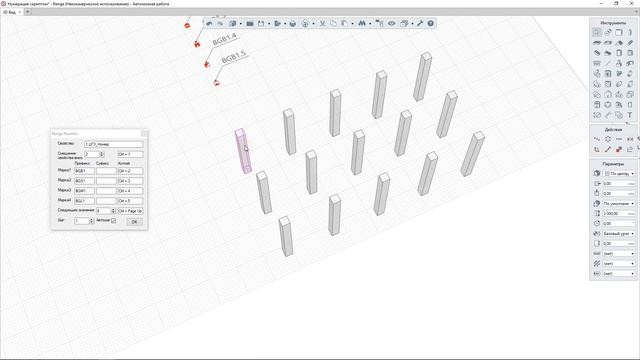Select the line tool icon in Инструменты

(x=608, y=63)
